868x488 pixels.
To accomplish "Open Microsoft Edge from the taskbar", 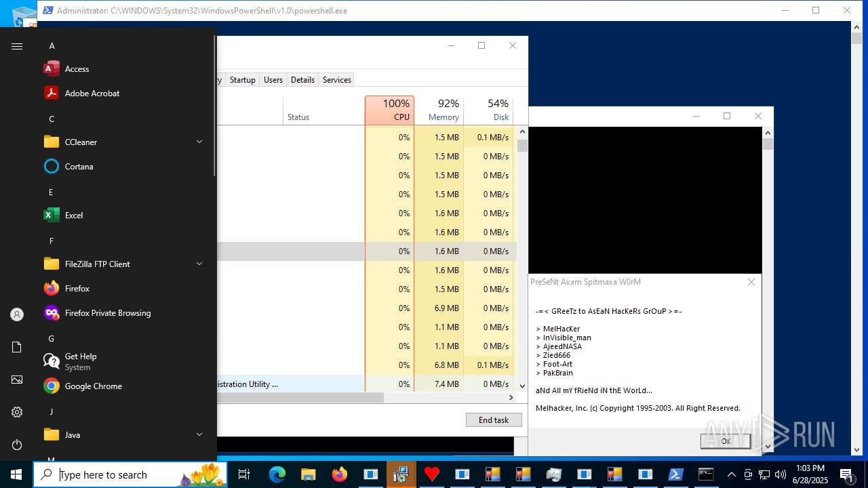I will click(277, 474).
